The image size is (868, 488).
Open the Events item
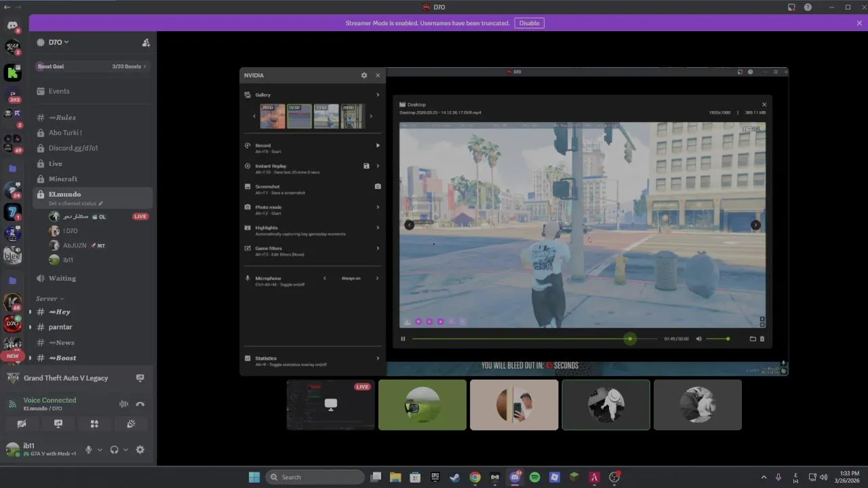point(93,91)
